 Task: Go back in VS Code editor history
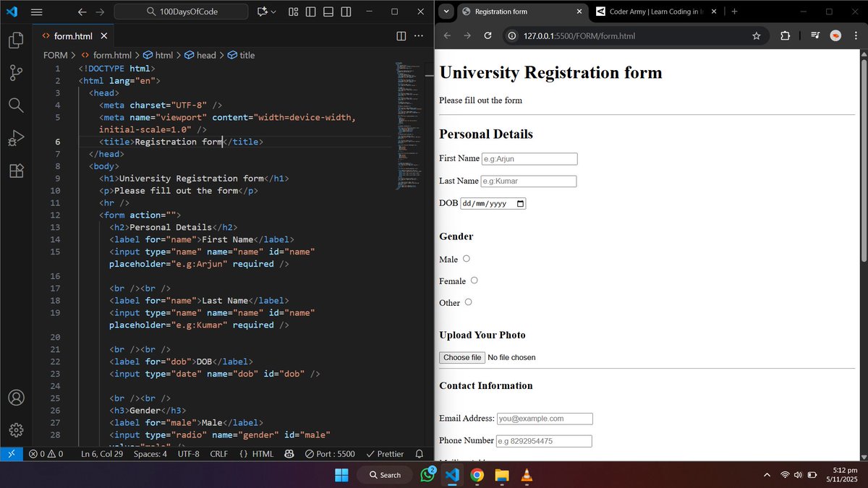point(82,12)
